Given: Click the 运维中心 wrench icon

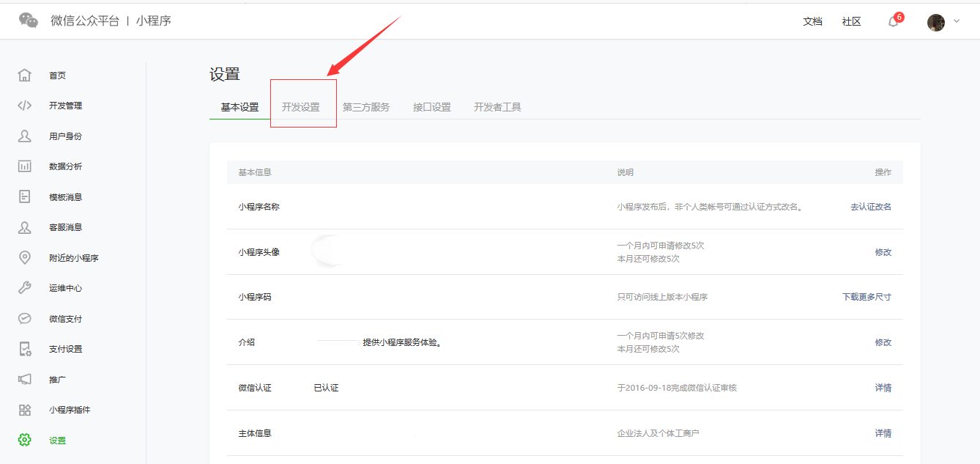Looking at the screenshot, I should click(25, 288).
